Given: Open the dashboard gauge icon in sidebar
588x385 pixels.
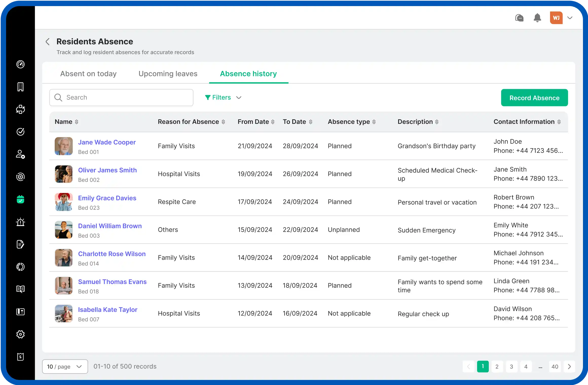Looking at the screenshot, I should click(21, 64).
